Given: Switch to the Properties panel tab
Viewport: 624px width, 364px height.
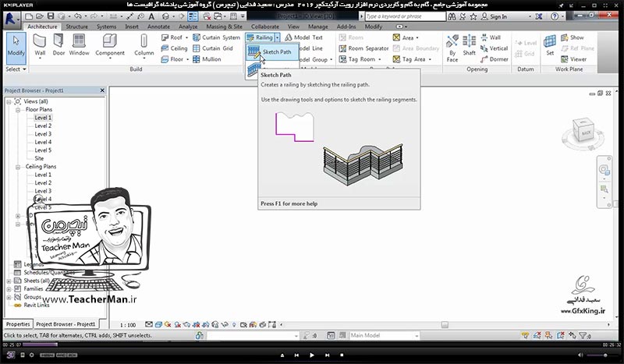Looking at the screenshot, I should click(18, 324).
